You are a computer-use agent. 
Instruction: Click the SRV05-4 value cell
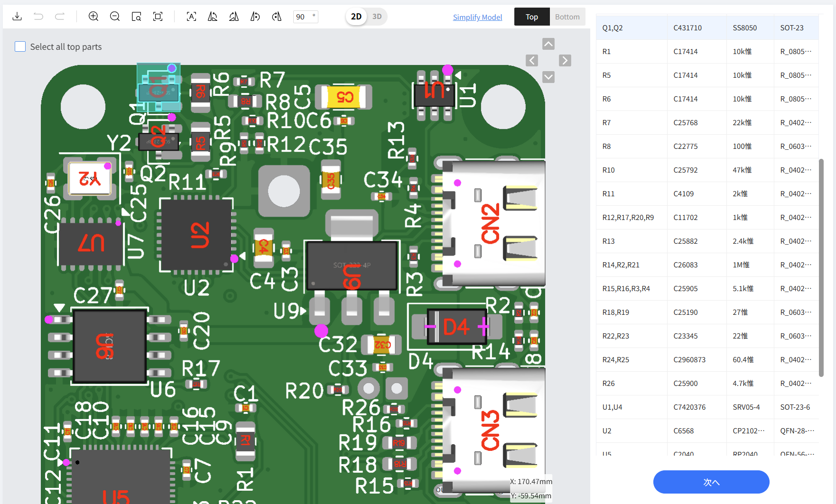pyautogui.click(x=750, y=407)
